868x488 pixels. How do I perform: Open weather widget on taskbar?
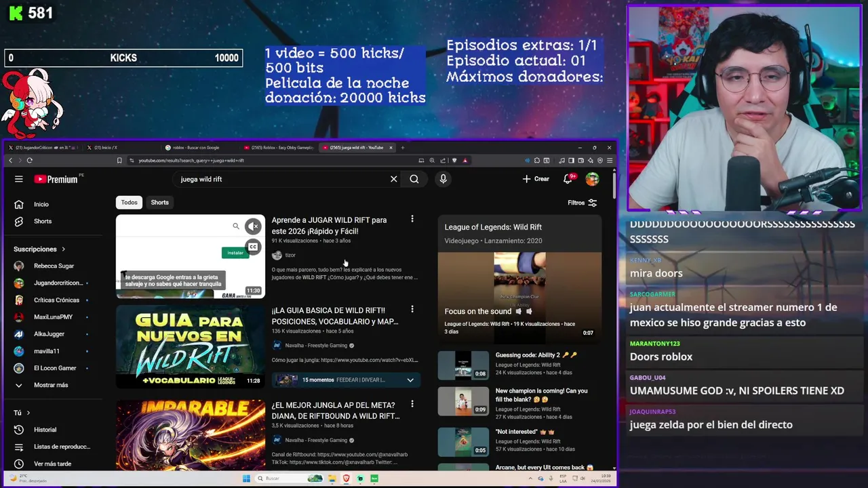coord(28,479)
